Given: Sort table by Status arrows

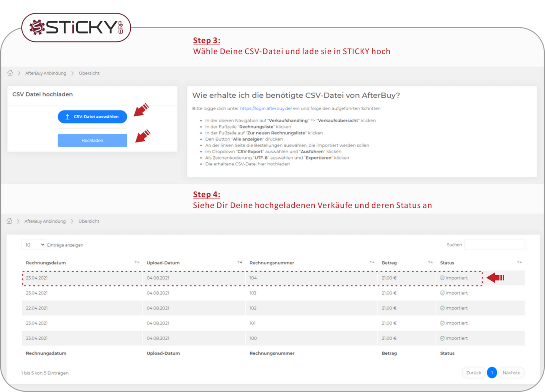Looking at the screenshot, I should pos(519,263).
